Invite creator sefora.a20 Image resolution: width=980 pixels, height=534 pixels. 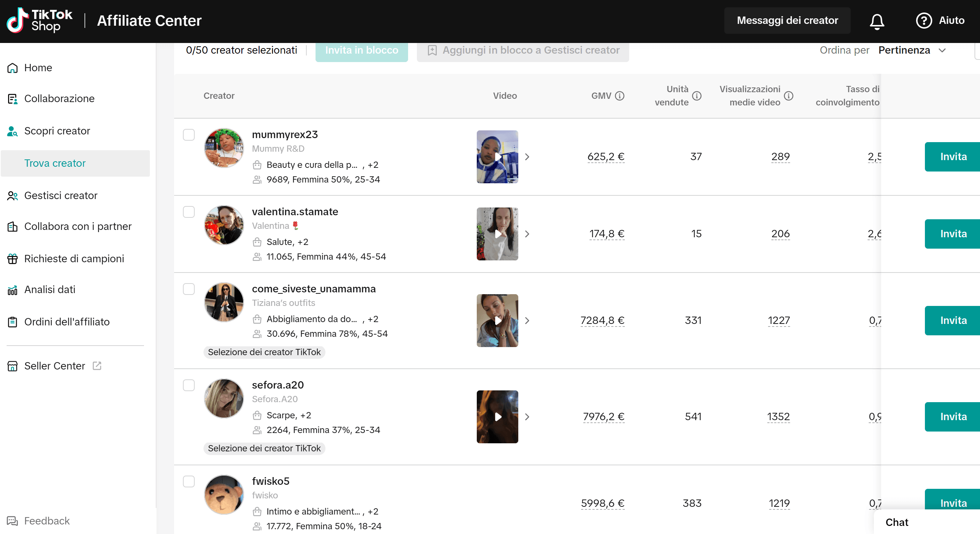952,417
